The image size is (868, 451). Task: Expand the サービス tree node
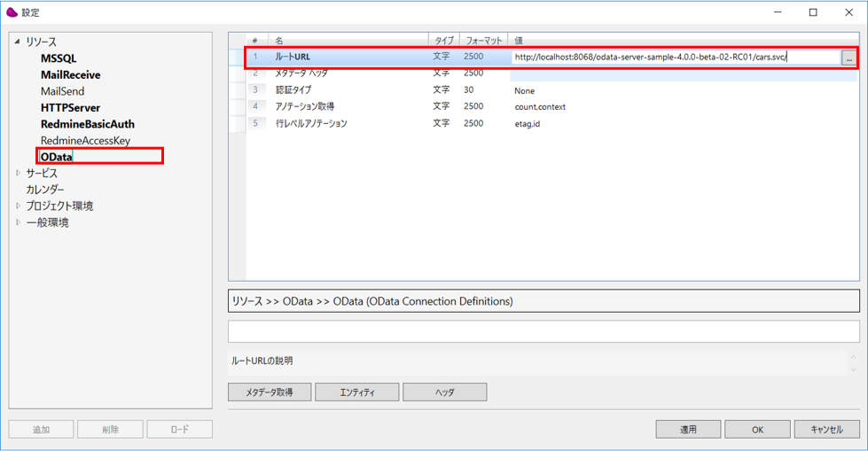pyautogui.click(x=18, y=174)
